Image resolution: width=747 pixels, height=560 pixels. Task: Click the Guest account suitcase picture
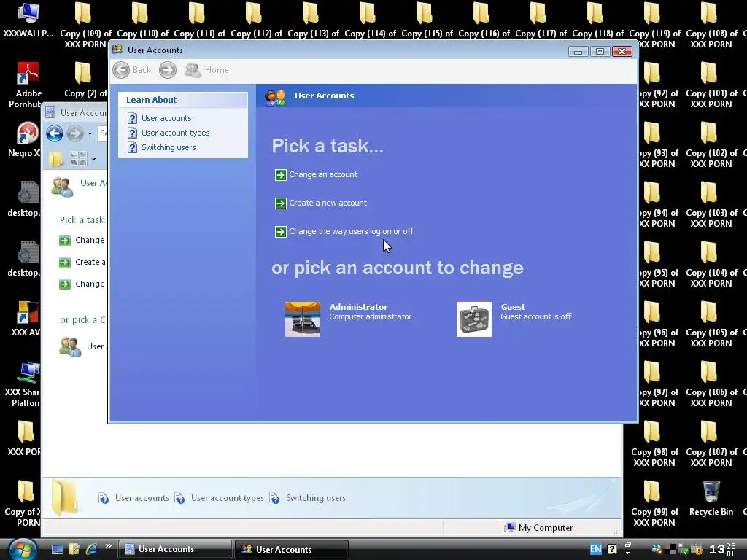474,319
